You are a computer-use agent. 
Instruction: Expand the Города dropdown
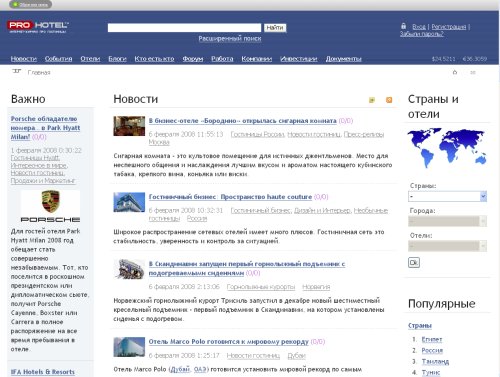(x=447, y=221)
